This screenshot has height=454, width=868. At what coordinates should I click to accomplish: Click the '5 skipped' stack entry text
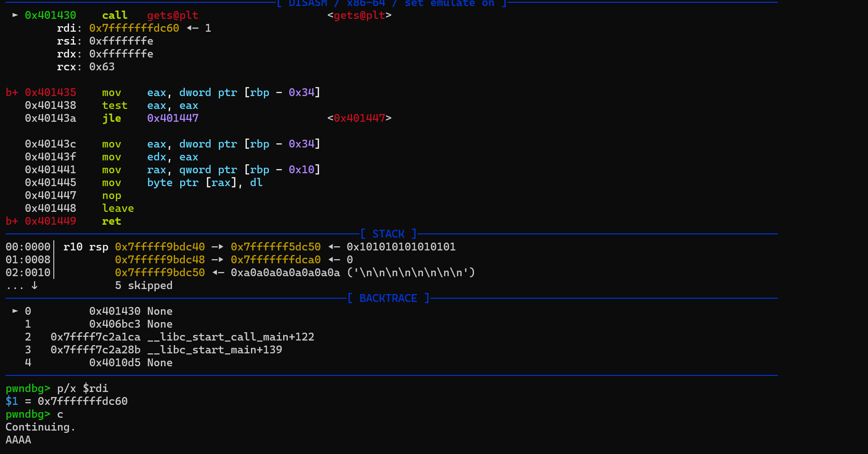point(143,285)
